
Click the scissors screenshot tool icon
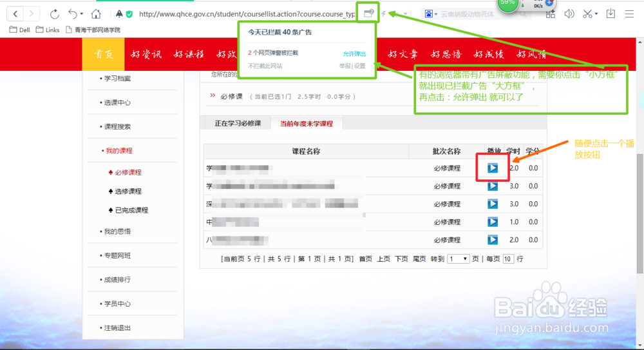click(x=587, y=14)
